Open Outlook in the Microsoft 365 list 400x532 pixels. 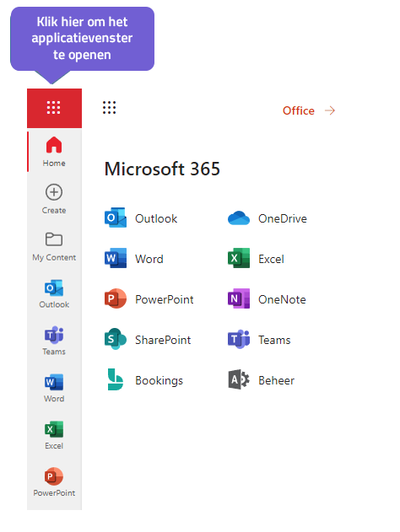[141, 218]
